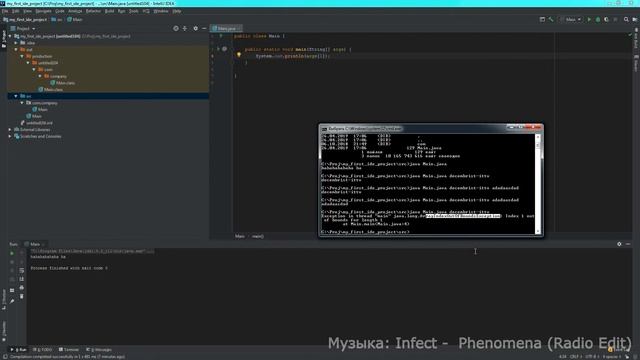Click the Structure vertical tab on left edge

(4, 300)
